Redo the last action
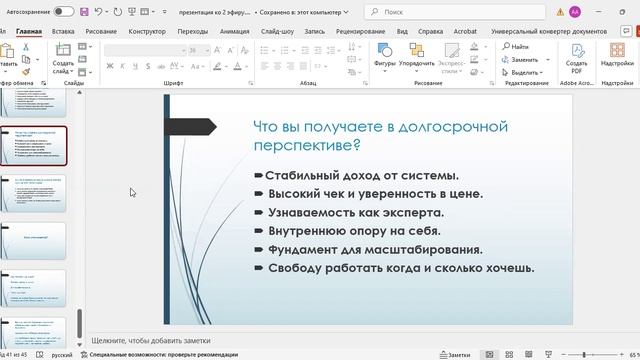640x360 pixels. (118, 12)
